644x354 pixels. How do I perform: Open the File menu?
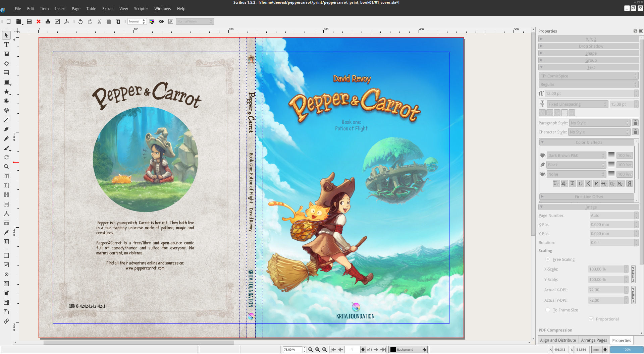coord(18,9)
